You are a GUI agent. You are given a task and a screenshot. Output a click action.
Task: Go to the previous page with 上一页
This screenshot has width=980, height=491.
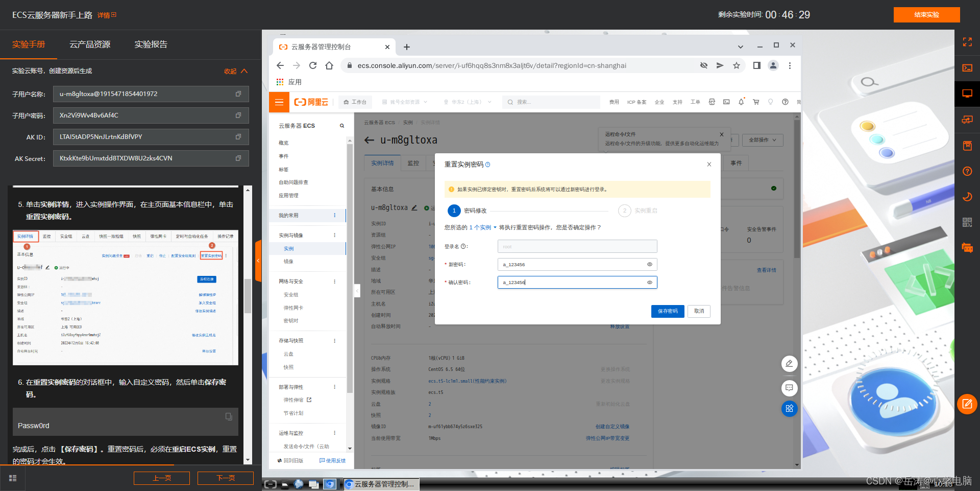pos(162,478)
